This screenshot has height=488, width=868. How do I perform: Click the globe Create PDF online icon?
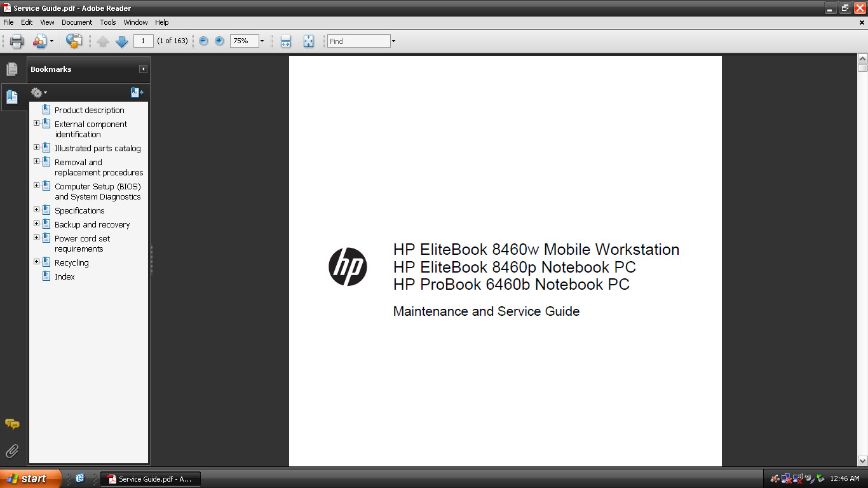click(74, 41)
